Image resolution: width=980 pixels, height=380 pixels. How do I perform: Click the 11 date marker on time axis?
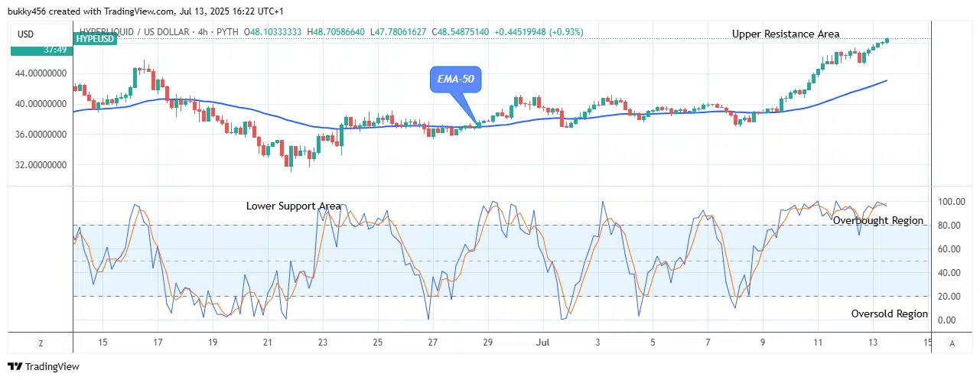(x=818, y=343)
